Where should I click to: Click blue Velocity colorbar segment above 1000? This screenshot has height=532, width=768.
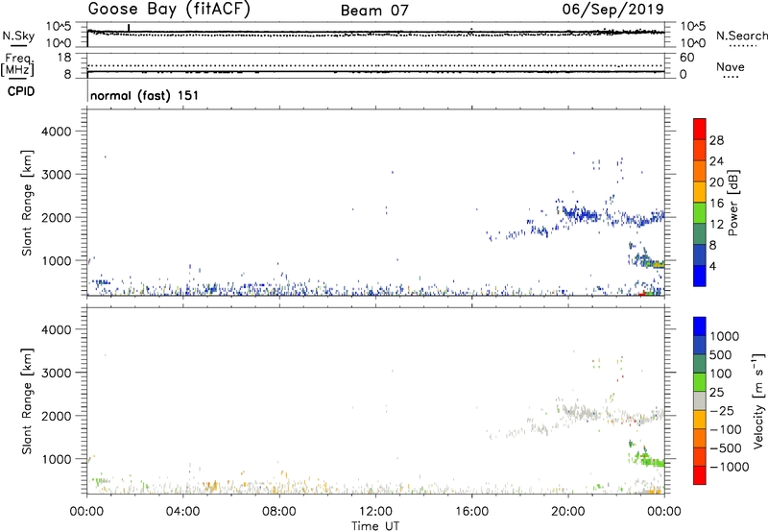point(700,326)
